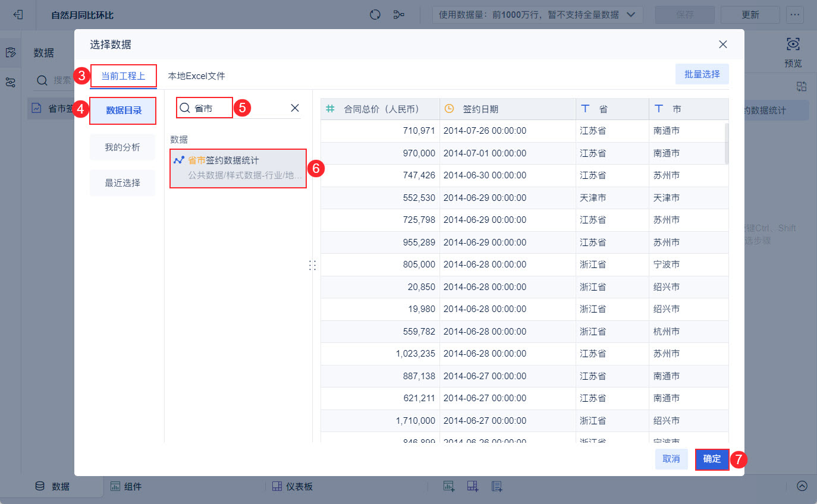Click the value 710,971 in the table
This screenshot has width=817, height=504.
419,131
